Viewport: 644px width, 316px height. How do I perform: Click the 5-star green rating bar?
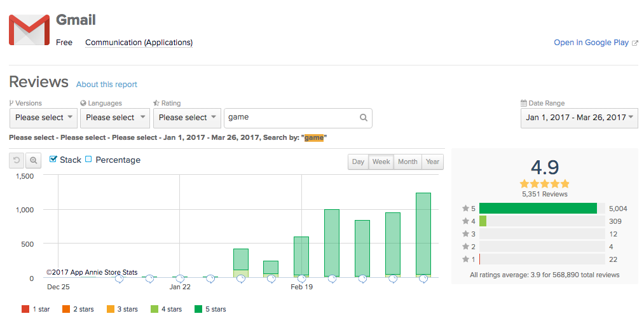click(x=538, y=209)
